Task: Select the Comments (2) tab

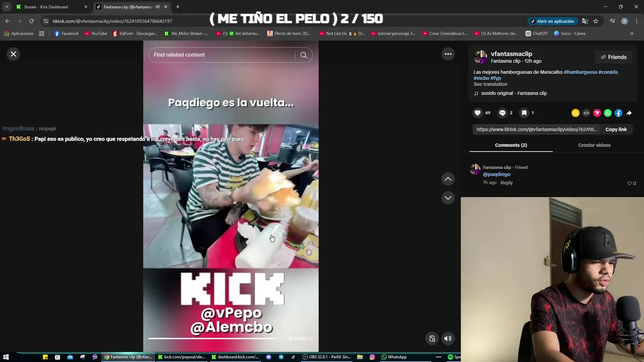Action: [511, 145]
